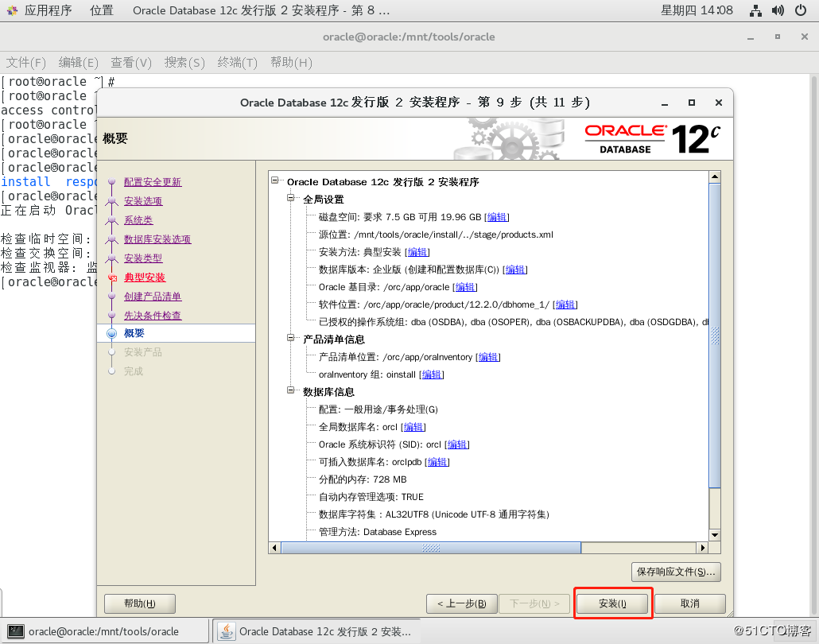
Task: Go to 系统类 step in sidebar
Action: tap(138, 220)
